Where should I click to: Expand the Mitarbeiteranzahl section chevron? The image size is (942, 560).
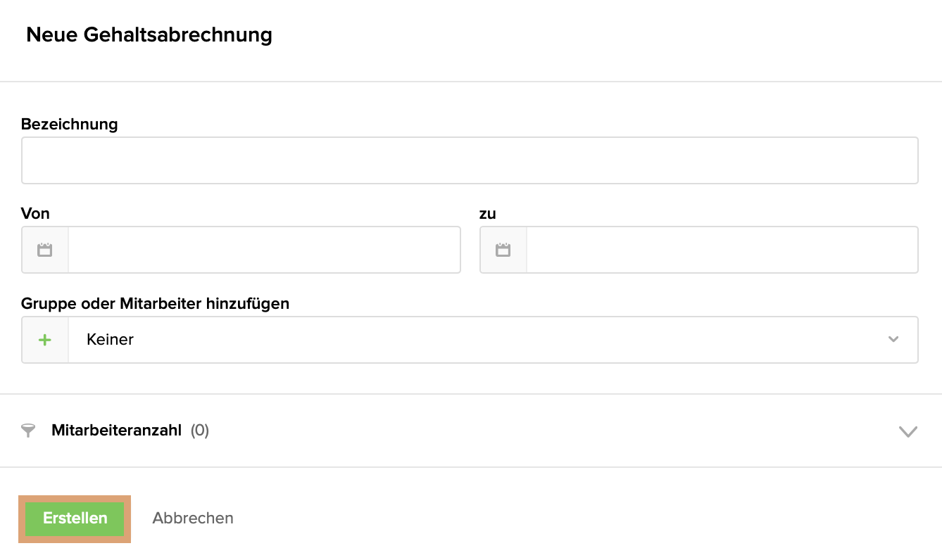tap(908, 431)
